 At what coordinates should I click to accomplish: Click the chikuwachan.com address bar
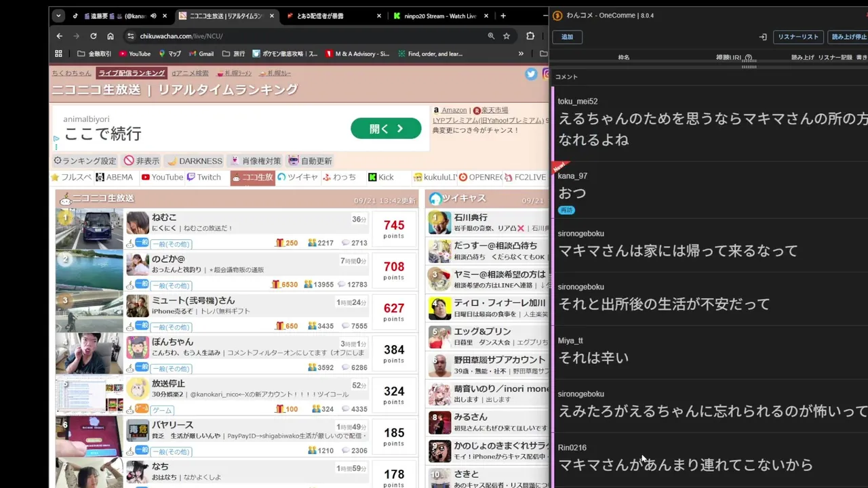tap(305, 36)
